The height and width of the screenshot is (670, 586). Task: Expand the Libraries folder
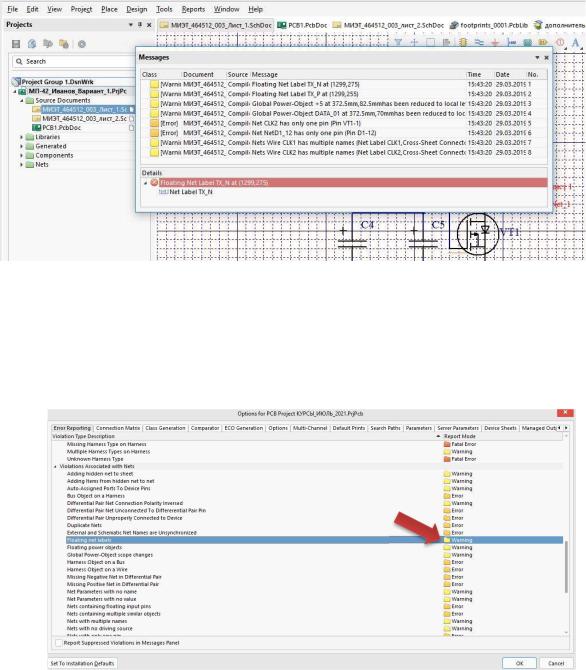(x=22, y=137)
